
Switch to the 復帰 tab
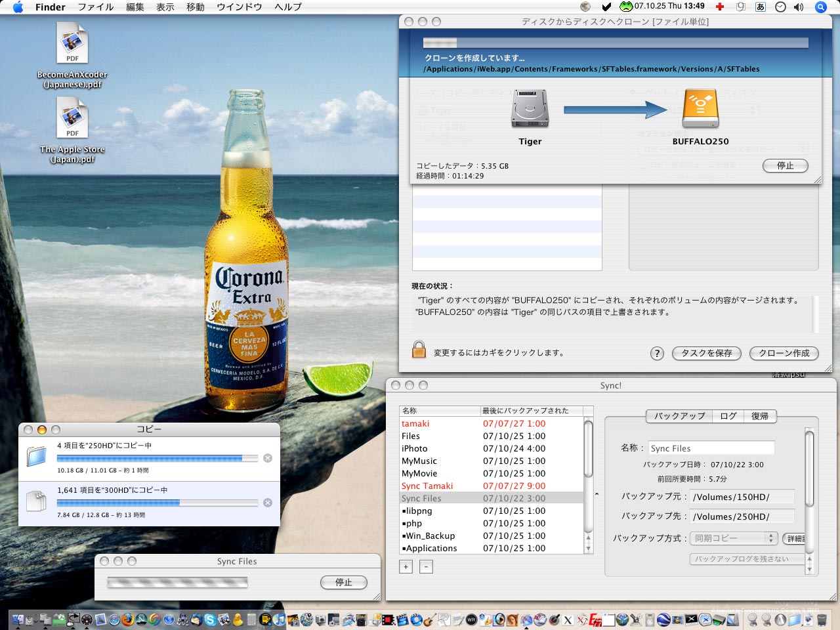point(760,416)
